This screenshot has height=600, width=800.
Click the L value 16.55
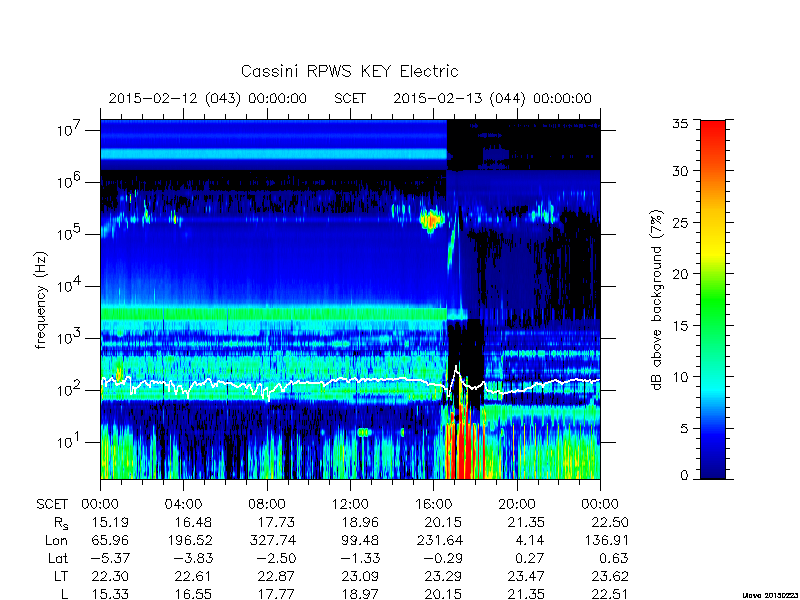[194, 594]
